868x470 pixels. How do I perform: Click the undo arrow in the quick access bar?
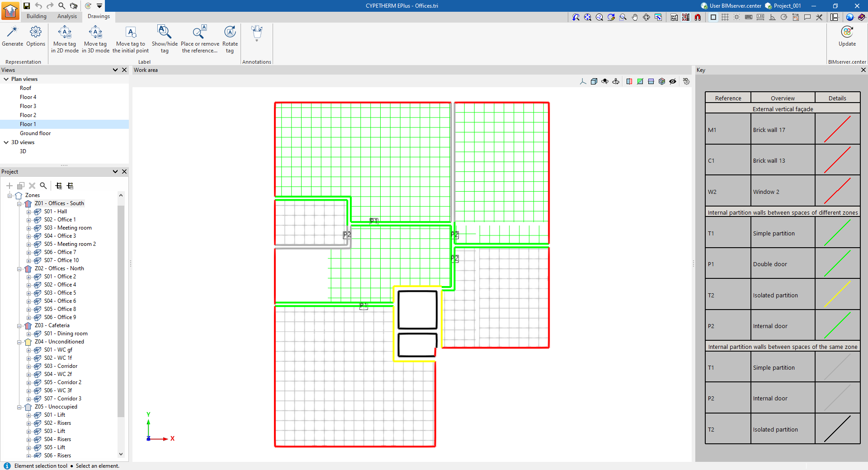coord(38,6)
